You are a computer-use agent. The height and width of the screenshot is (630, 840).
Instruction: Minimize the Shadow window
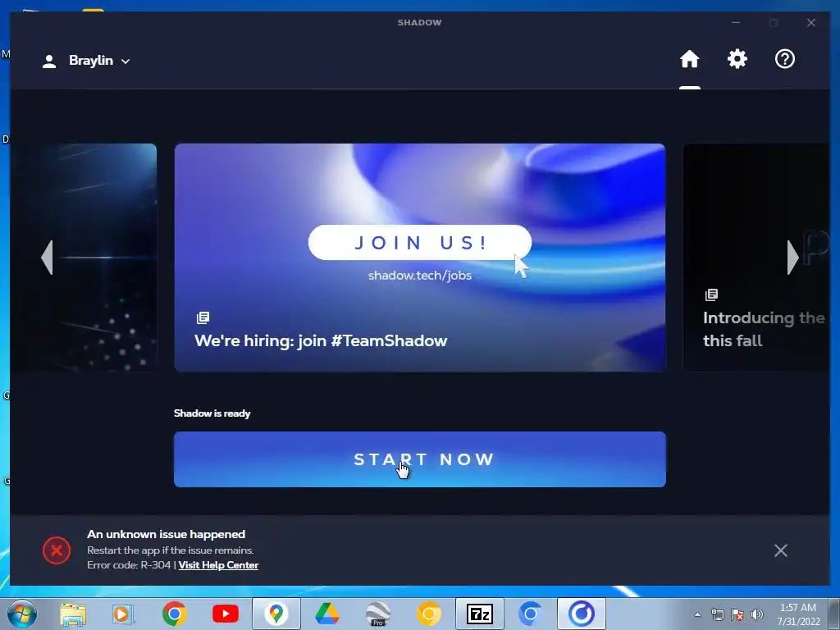(x=736, y=22)
